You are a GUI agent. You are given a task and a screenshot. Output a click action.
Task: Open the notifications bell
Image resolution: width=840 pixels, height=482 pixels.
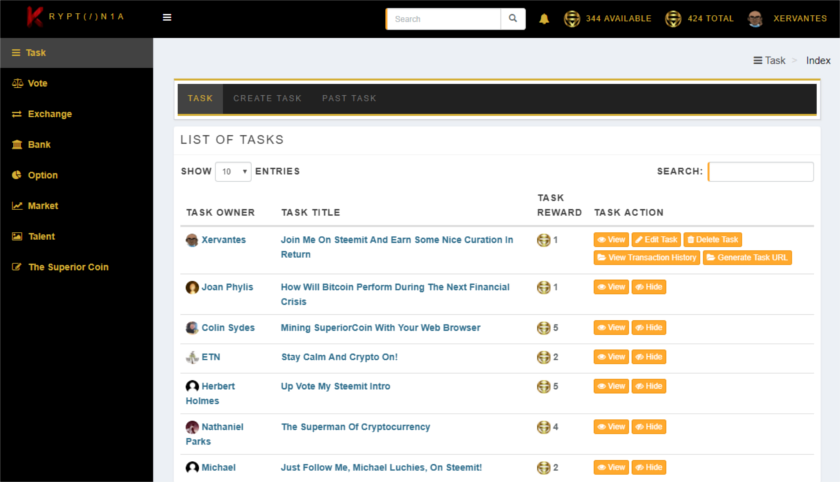tap(544, 19)
